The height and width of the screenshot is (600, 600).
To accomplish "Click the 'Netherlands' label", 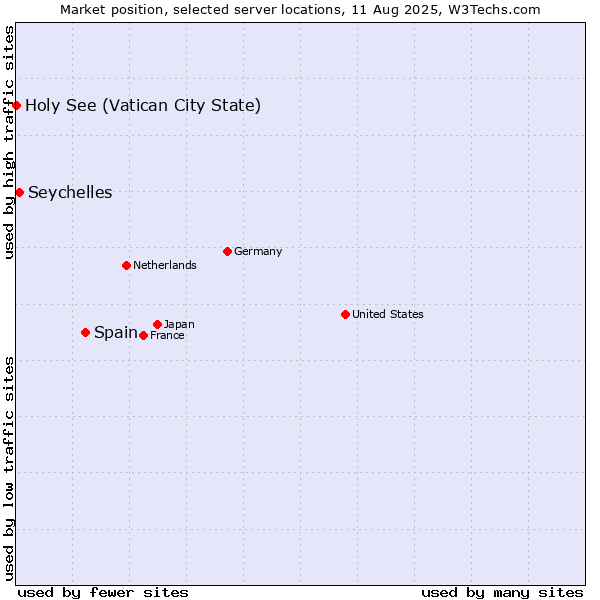I will coord(165,265).
